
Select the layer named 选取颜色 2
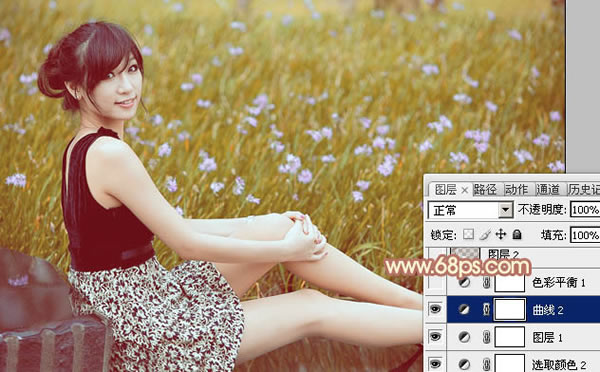(x=559, y=364)
